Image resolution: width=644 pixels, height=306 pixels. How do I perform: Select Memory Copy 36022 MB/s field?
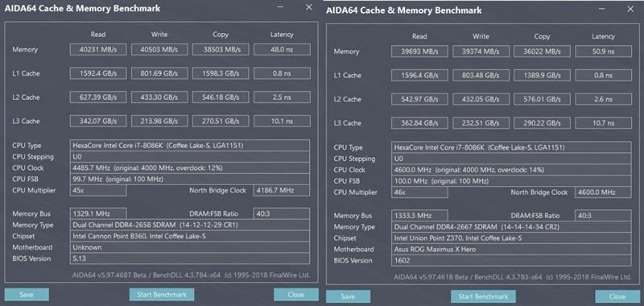[542, 52]
